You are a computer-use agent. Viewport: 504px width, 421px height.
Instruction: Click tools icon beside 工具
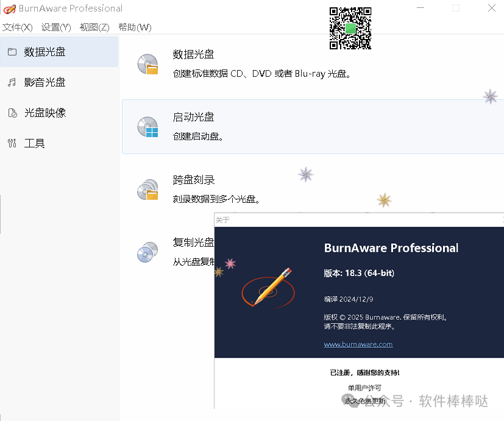pos(12,143)
